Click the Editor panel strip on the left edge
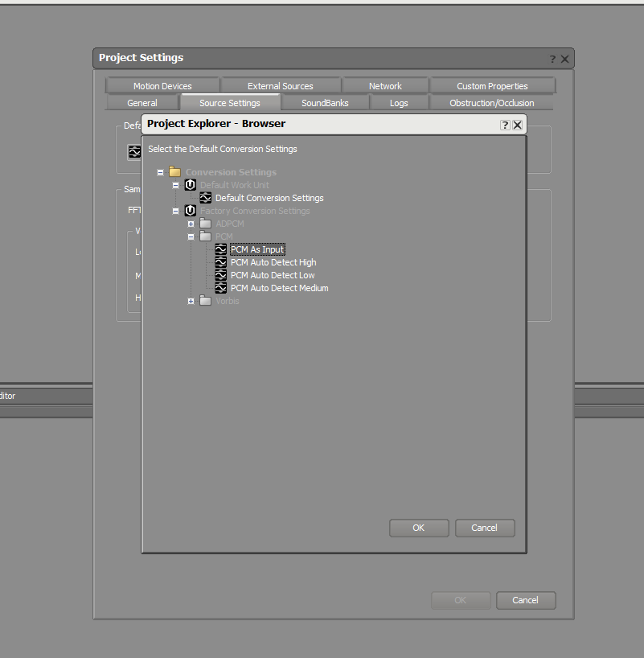The height and width of the screenshot is (658, 644). coord(8,396)
